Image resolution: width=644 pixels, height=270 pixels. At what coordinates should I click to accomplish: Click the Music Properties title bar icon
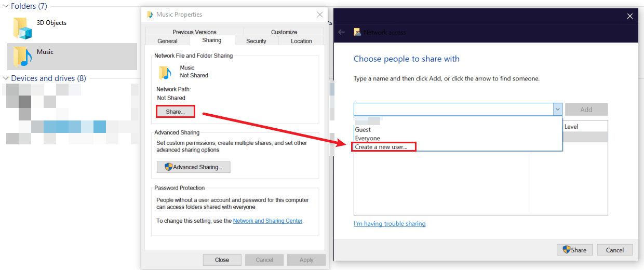click(150, 15)
